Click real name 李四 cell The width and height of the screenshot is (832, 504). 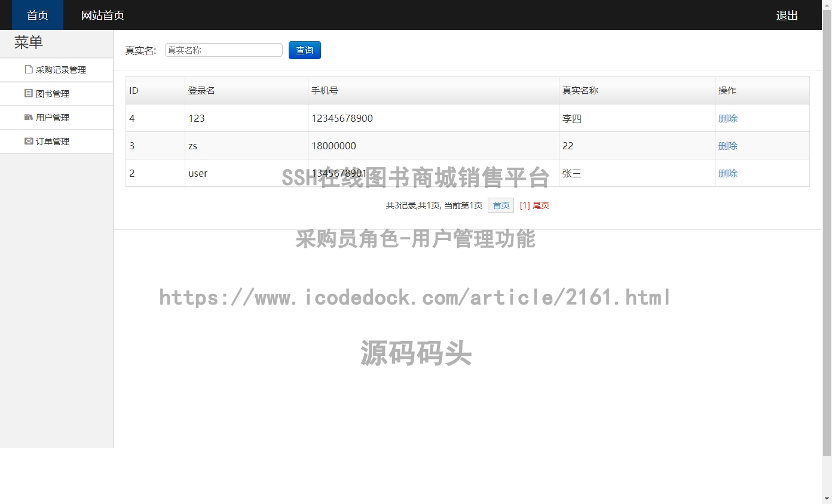pyautogui.click(x=637, y=118)
